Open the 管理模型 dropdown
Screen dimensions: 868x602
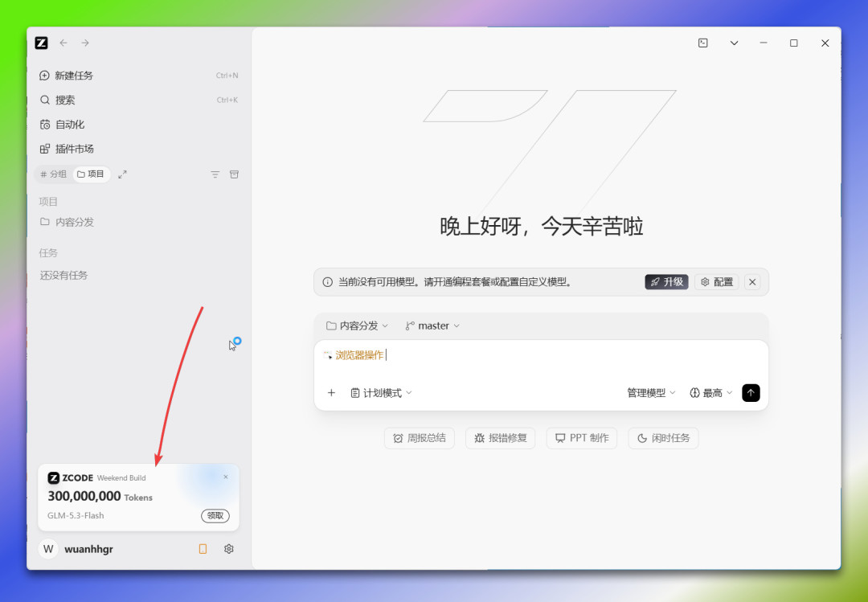651,393
